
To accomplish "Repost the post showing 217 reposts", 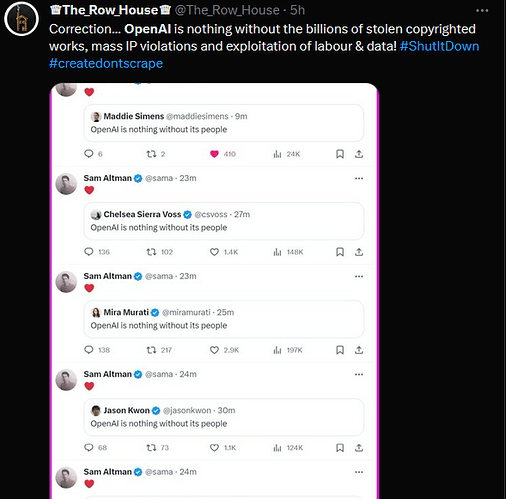I will [151, 350].
